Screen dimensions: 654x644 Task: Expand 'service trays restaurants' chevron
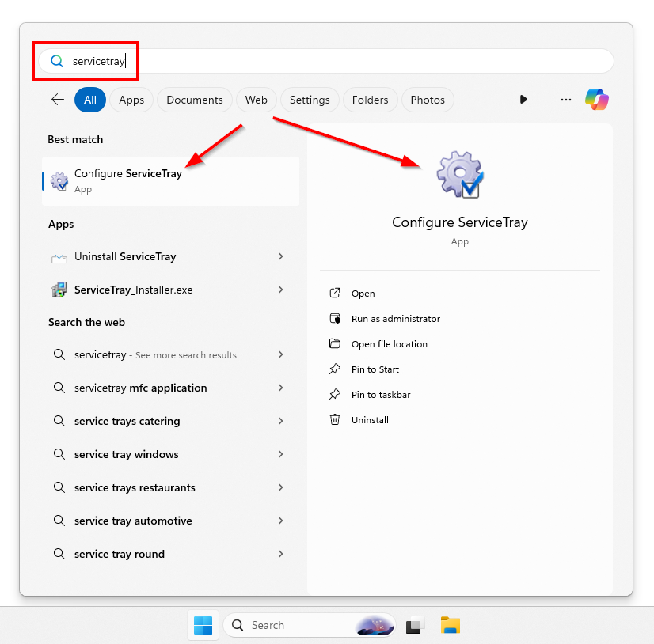point(281,487)
